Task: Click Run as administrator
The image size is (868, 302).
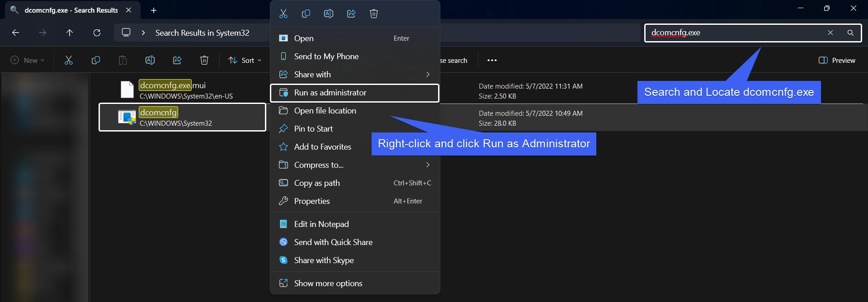Action: pyautogui.click(x=355, y=93)
